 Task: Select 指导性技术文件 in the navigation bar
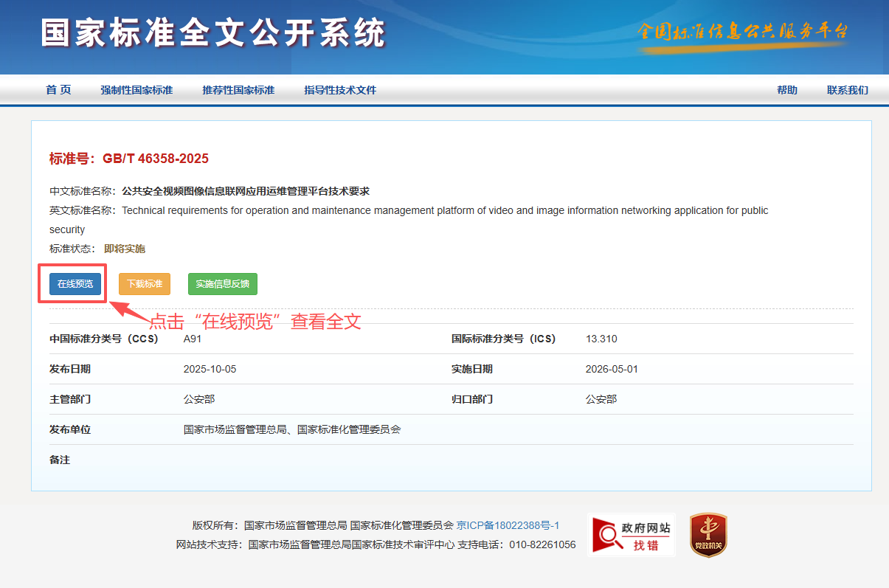(x=340, y=90)
